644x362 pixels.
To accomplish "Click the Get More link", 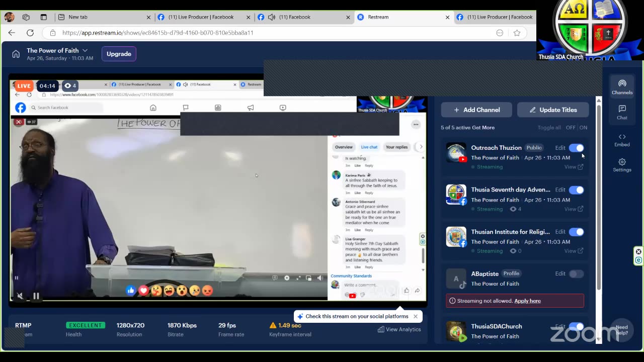I will click(x=483, y=128).
